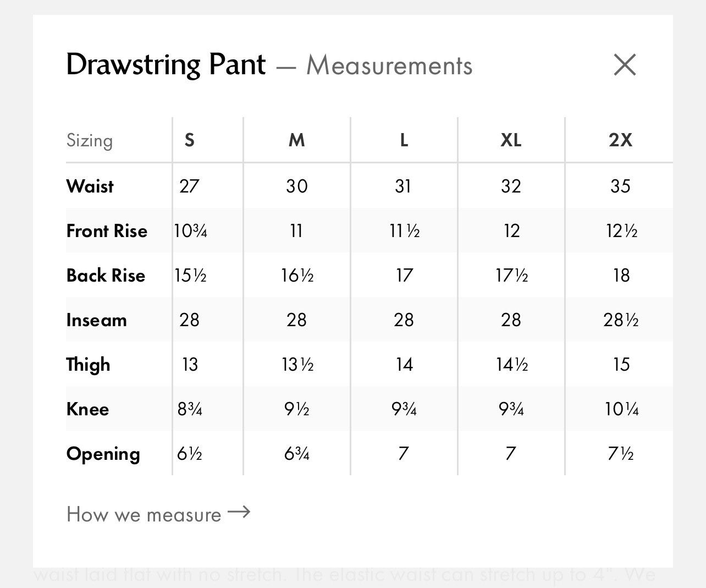This screenshot has width=706, height=588.
Task: Click the 2X inseam value 28½
Action: [621, 320]
